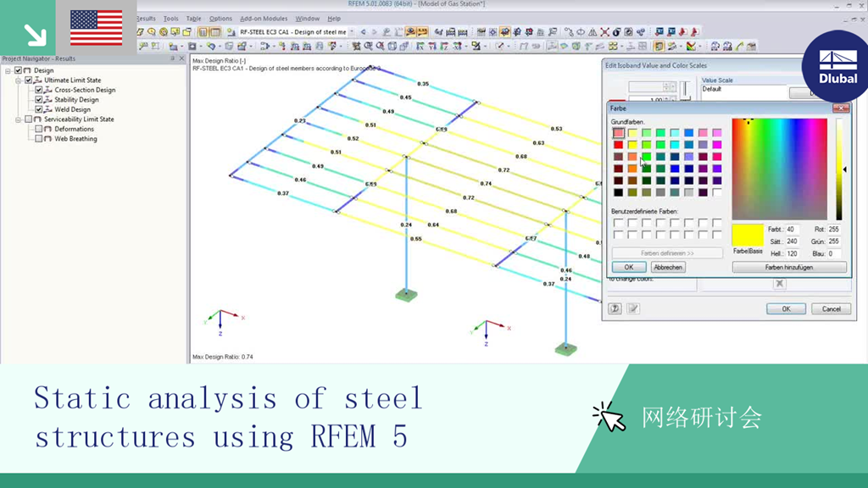Click the Rot value input field
The image size is (868, 488).
pyautogui.click(x=834, y=229)
